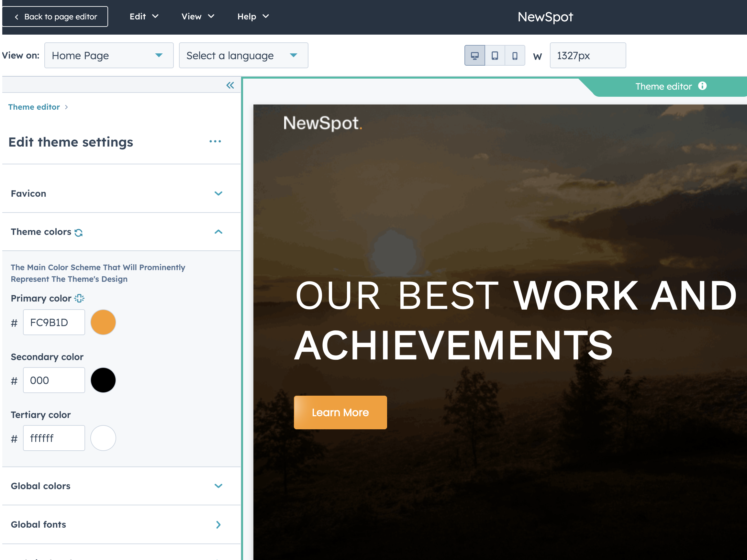This screenshot has height=560, width=747.
Task: Switch to tablet preview icon
Action: click(x=495, y=56)
